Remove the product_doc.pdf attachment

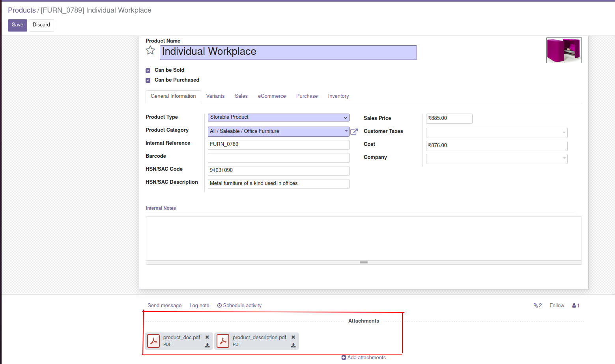click(x=207, y=337)
